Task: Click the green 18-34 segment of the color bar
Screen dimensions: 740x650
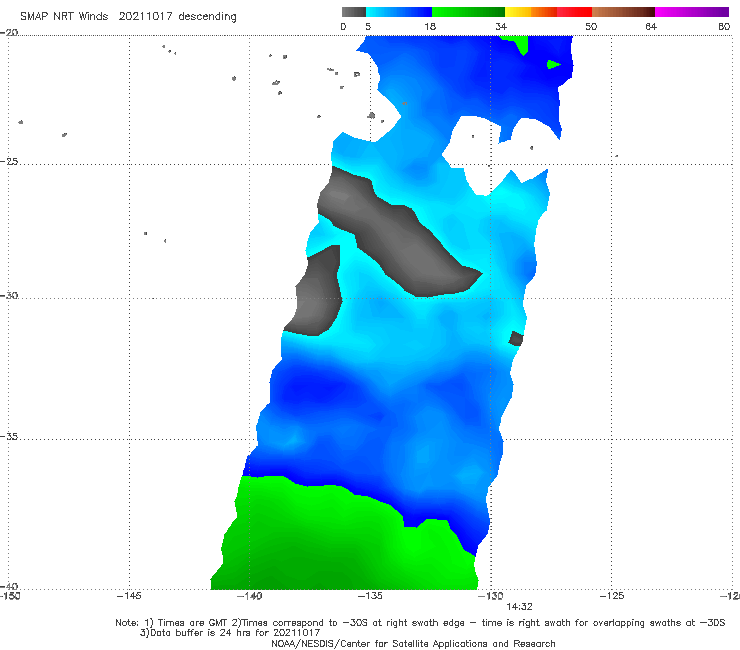Action: point(468,12)
